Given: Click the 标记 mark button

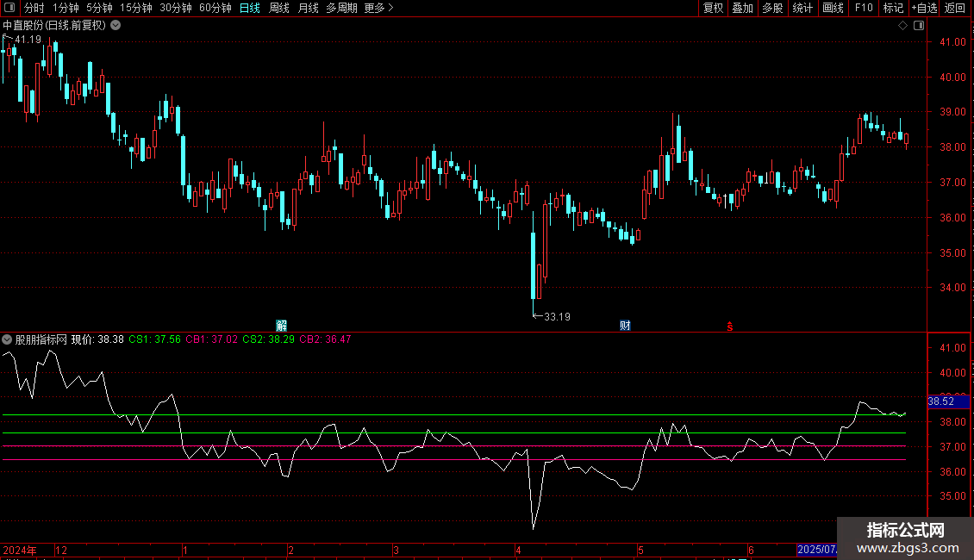Looking at the screenshot, I should click(x=893, y=8).
